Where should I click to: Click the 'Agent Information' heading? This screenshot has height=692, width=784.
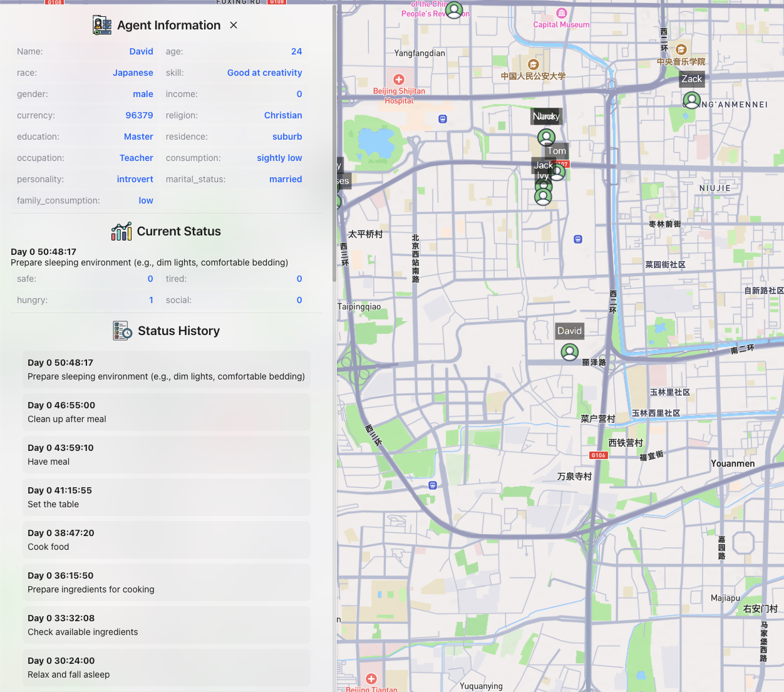(169, 25)
